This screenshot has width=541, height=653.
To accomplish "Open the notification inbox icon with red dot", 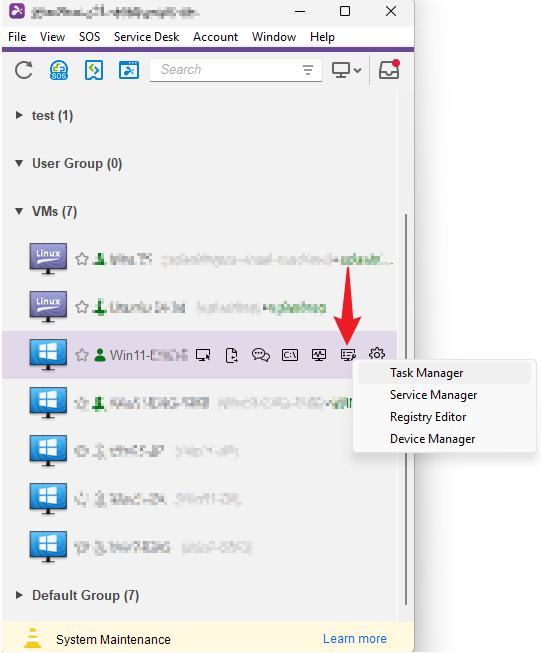I will pos(389,70).
